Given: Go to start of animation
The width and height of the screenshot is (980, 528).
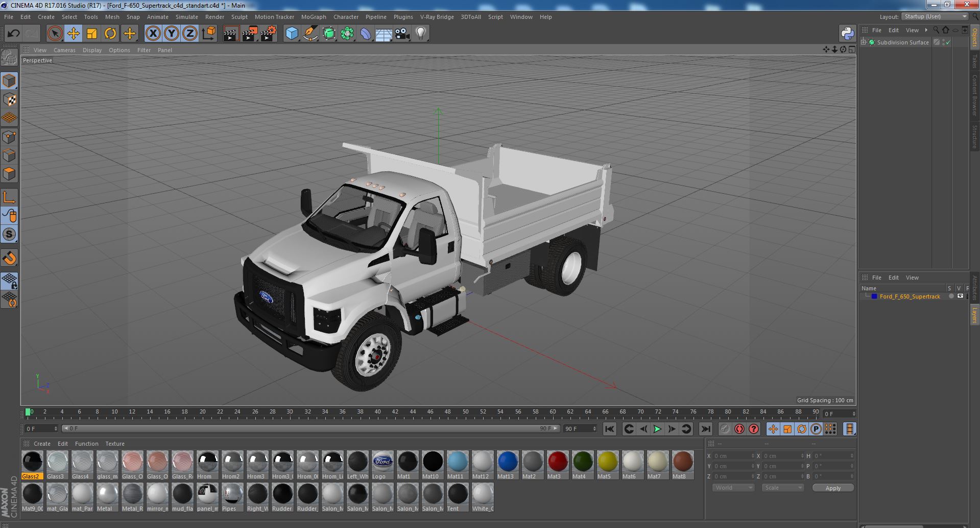Looking at the screenshot, I should pyautogui.click(x=610, y=429).
